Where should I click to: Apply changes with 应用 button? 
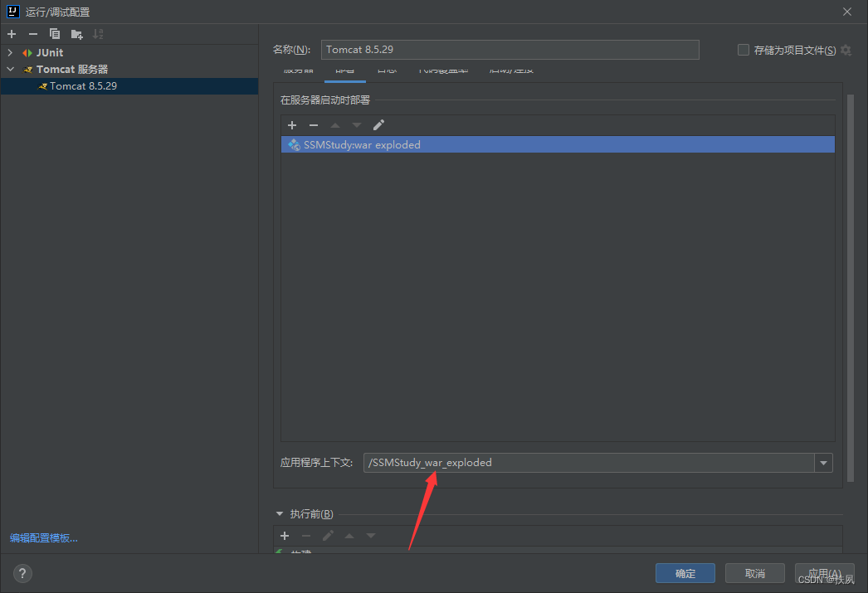[824, 573]
